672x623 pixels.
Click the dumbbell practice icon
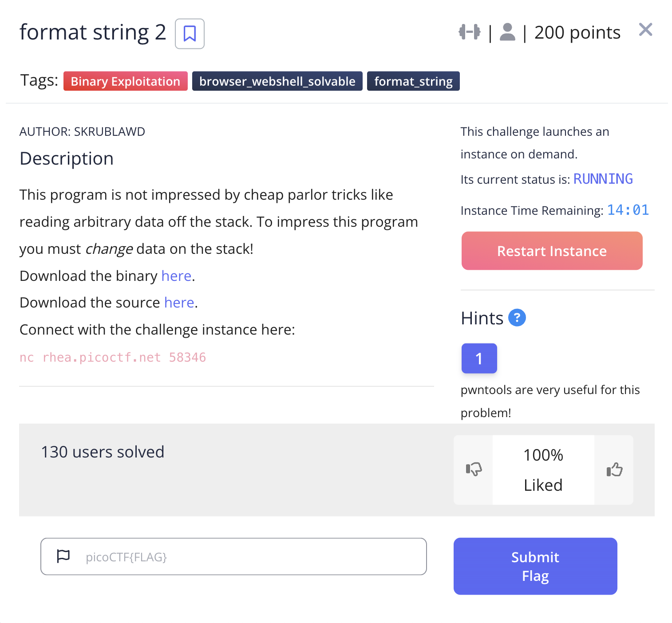469,32
